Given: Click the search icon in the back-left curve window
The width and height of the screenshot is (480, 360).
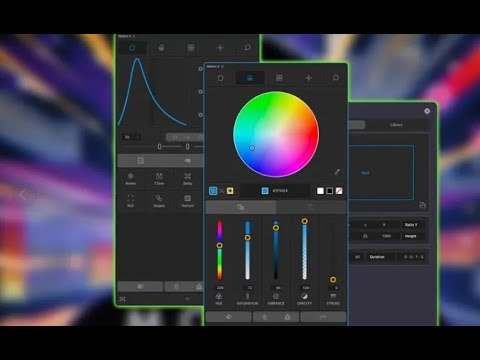Looking at the screenshot, I should (247, 48).
